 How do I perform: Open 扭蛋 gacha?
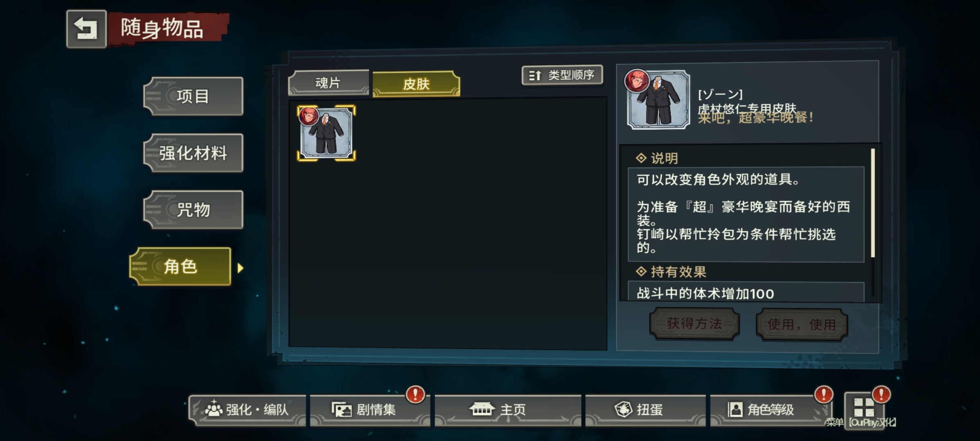coord(645,410)
